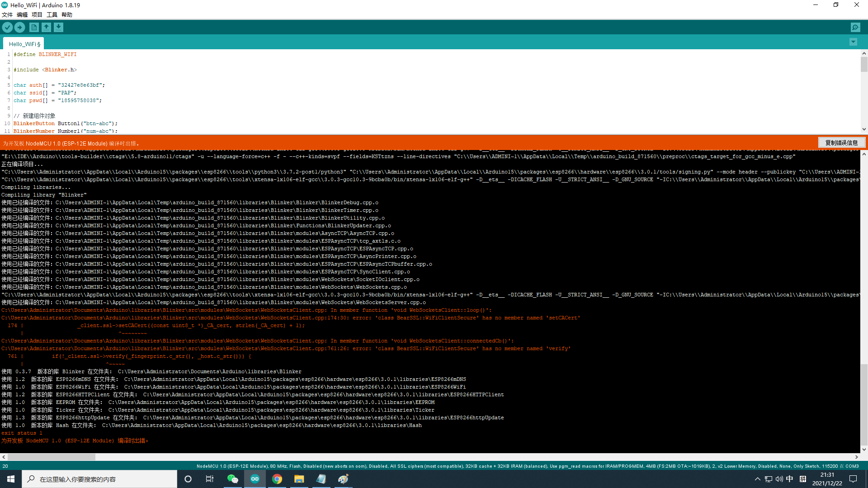Expand hidden system tray icons chevron
This screenshot has height=488, width=868.
[x=757, y=479]
